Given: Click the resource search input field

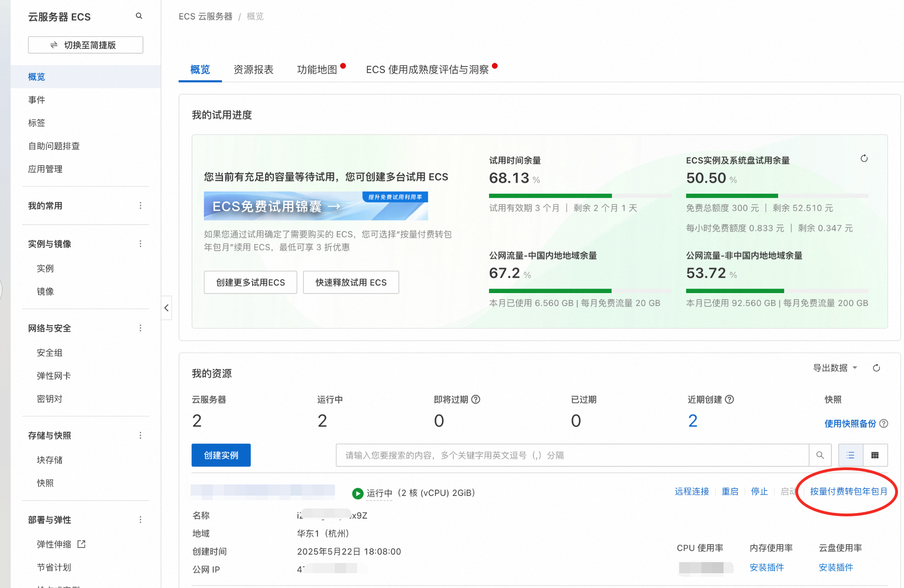Looking at the screenshot, I should click(573, 455).
